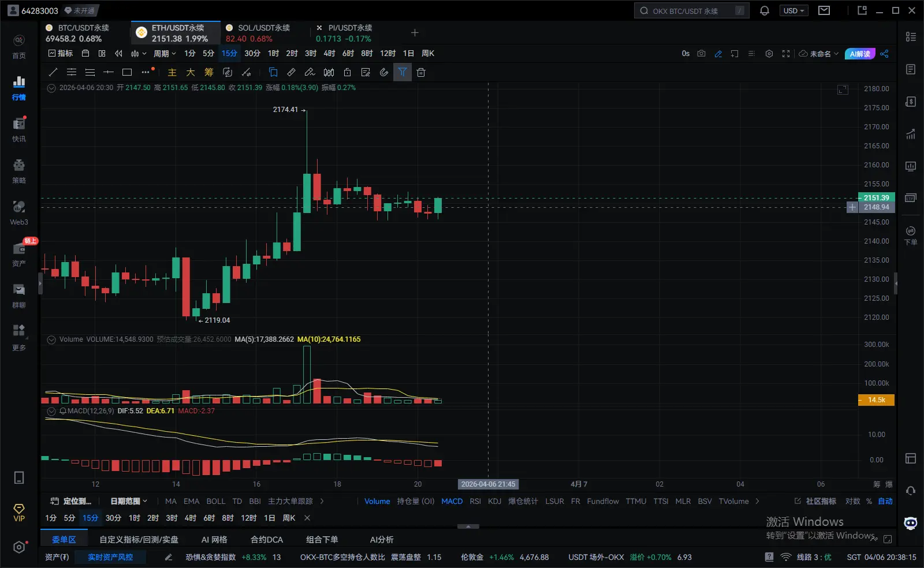Click the share icon beside AI解读

884,54
